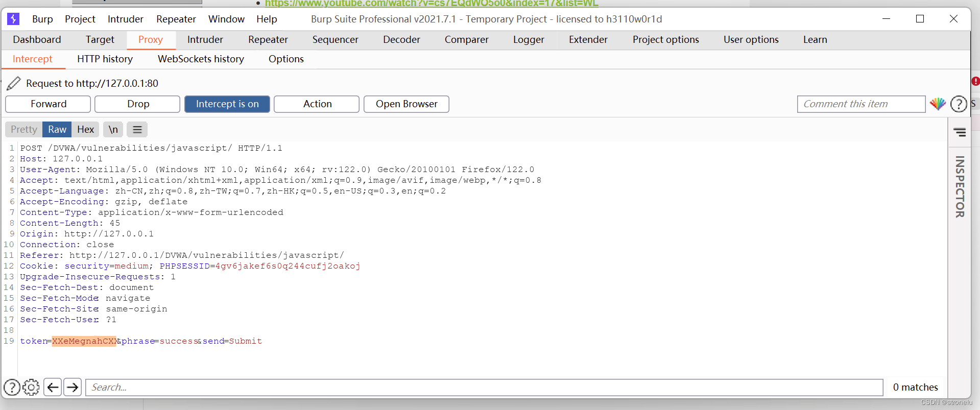The height and width of the screenshot is (410, 980).
Task: Select the Intercept sub-tab
Action: [33, 59]
